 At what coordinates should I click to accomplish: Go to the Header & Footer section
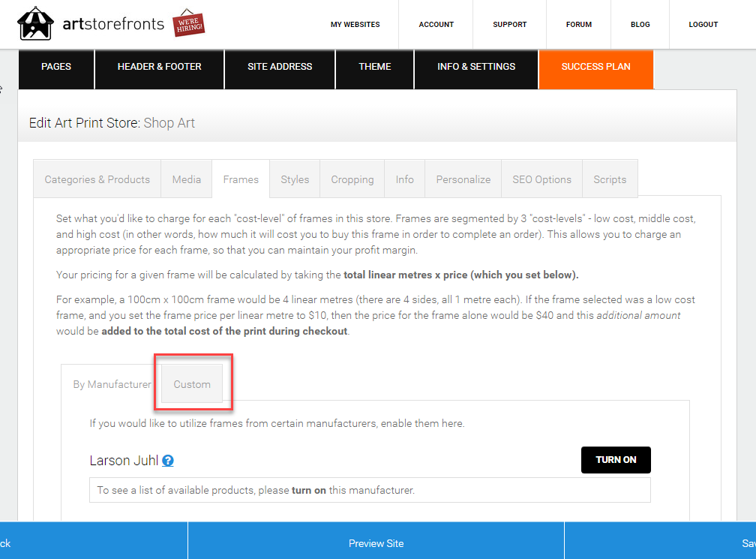(x=160, y=67)
